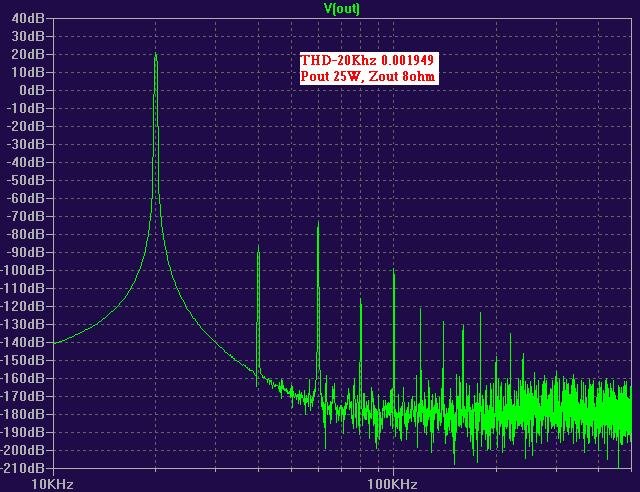The width and height of the screenshot is (640, 492).
Task: Click the -70dB axis label
Action: click(26, 216)
